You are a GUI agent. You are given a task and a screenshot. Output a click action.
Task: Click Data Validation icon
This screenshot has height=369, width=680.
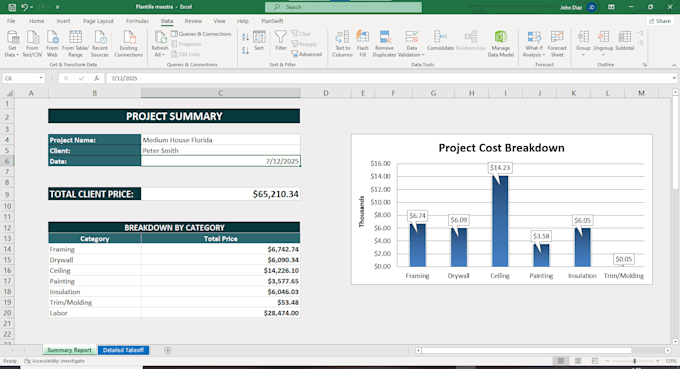click(412, 37)
